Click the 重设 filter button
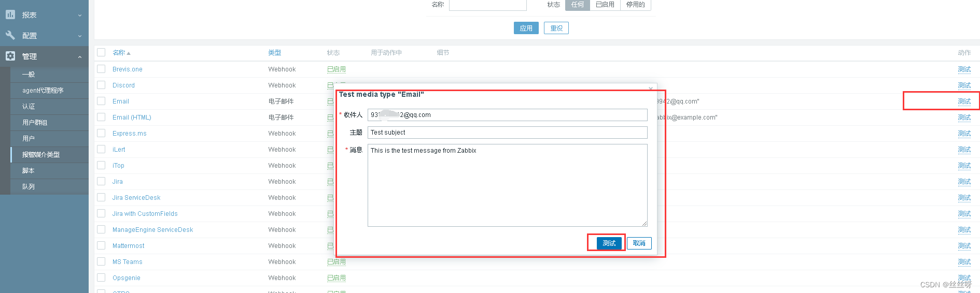The width and height of the screenshot is (980, 293). coord(556,28)
